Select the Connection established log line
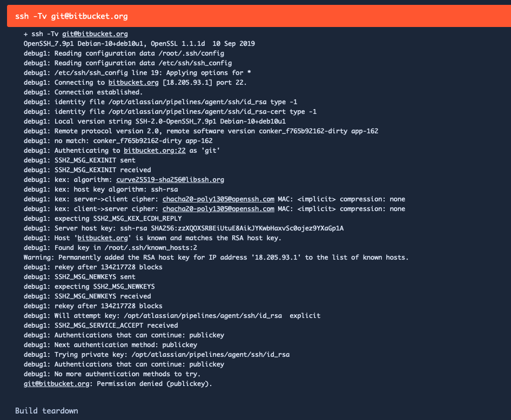This screenshot has height=420, width=511. [x=83, y=92]
